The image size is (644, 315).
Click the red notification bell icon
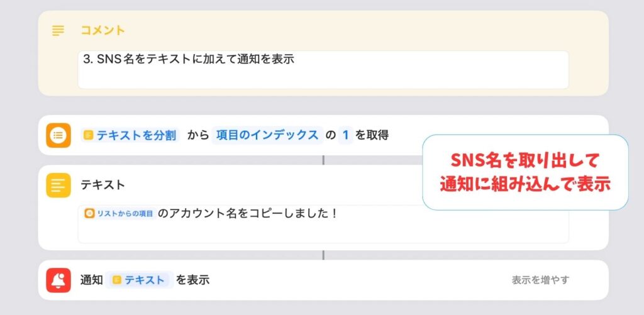(x=58, y=280)
